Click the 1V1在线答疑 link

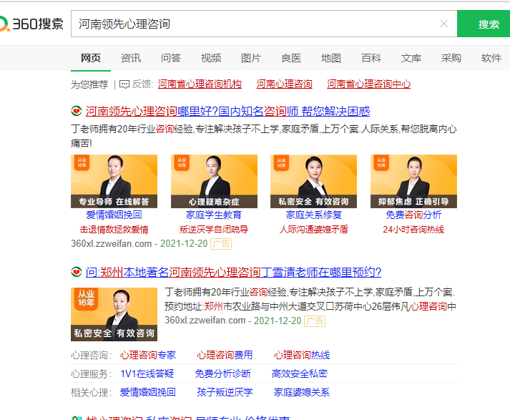147,373
